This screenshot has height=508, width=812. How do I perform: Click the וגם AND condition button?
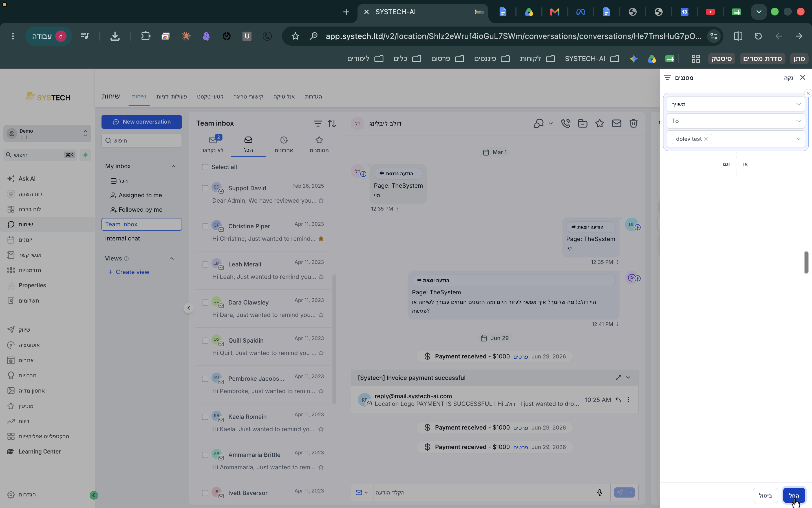(x=727, y=164)
